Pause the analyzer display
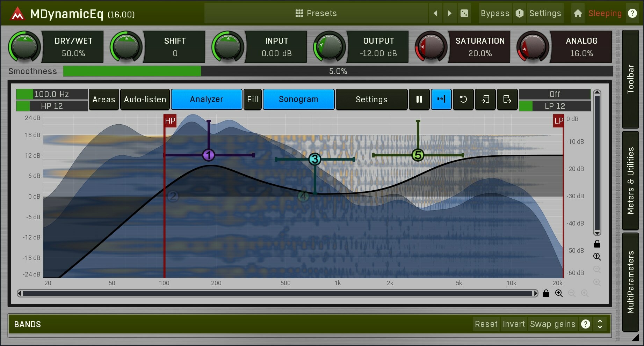This screenshot has width=644, height=346. point(419,99)
